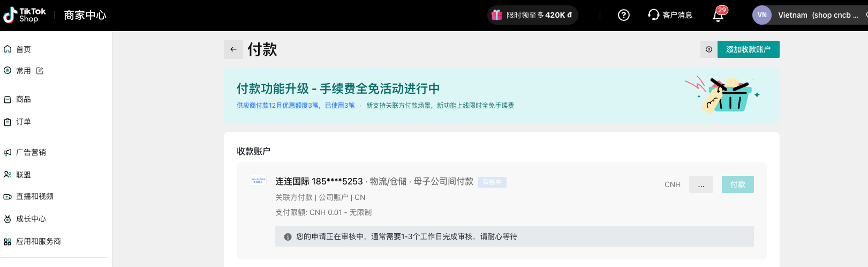Open 订单 in sidebar
Screen dimensions: 868x267
tap(24, 122)
